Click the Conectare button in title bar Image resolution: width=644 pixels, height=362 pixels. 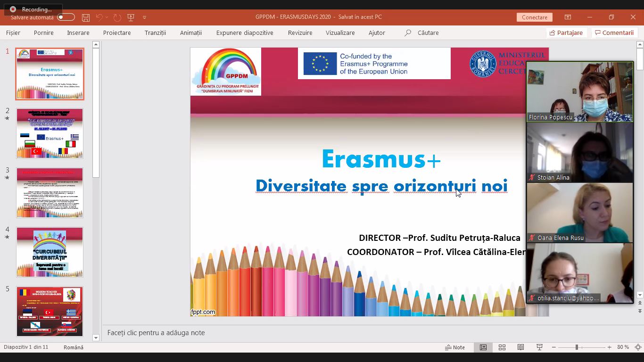pos(535,17)
